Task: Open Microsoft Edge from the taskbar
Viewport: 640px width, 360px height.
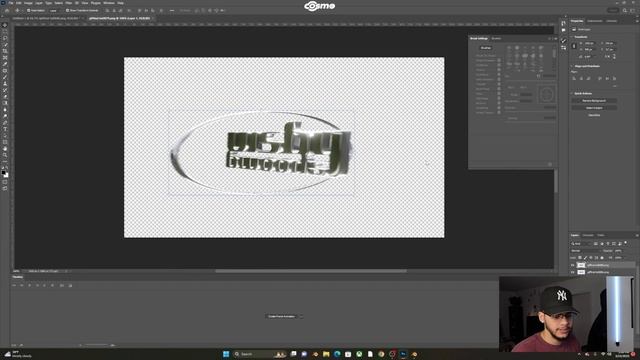Action: [337, 354]
